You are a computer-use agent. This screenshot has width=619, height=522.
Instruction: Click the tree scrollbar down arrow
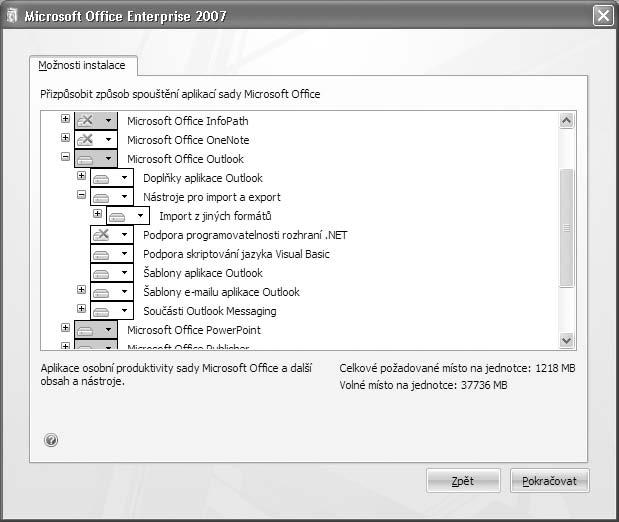click(566, 340)
